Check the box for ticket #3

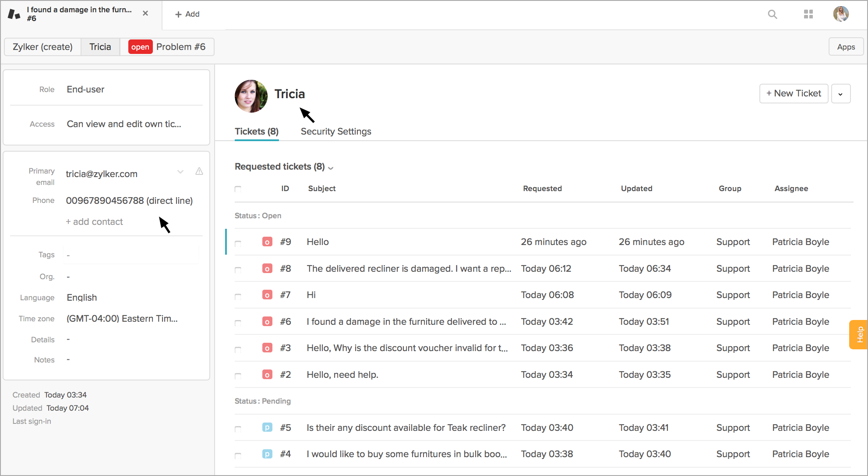pyautogui.click(x=238, y=349)
